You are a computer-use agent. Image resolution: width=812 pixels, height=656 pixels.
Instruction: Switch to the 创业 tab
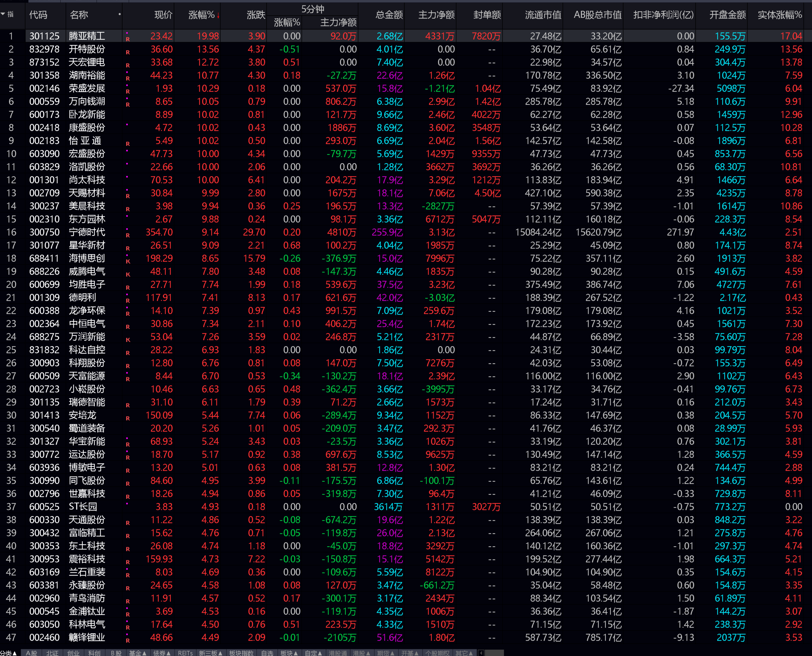73,653
